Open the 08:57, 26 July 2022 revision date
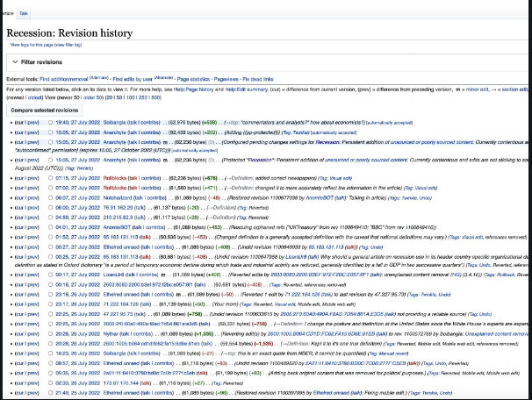This screenshot has height=400, width=532. coord(78,363)
